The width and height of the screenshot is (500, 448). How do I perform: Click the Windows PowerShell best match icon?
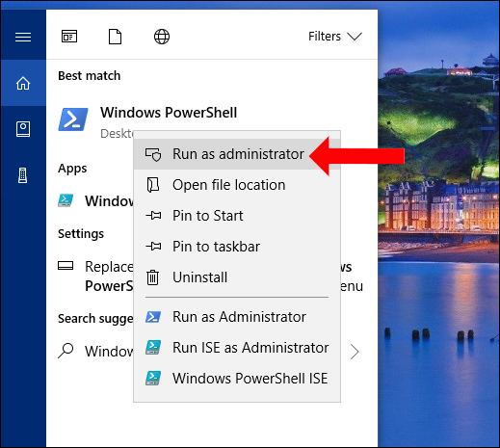tap(73, 119)
